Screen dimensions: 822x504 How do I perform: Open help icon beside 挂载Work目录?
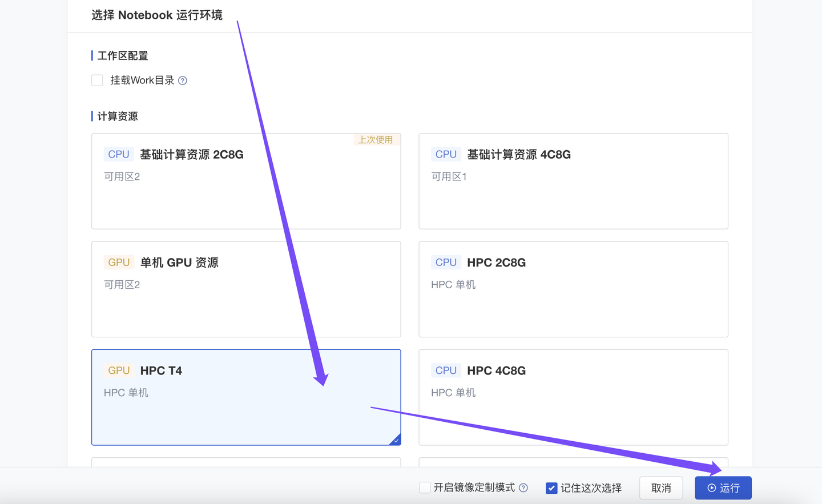[x=183, y=80]
